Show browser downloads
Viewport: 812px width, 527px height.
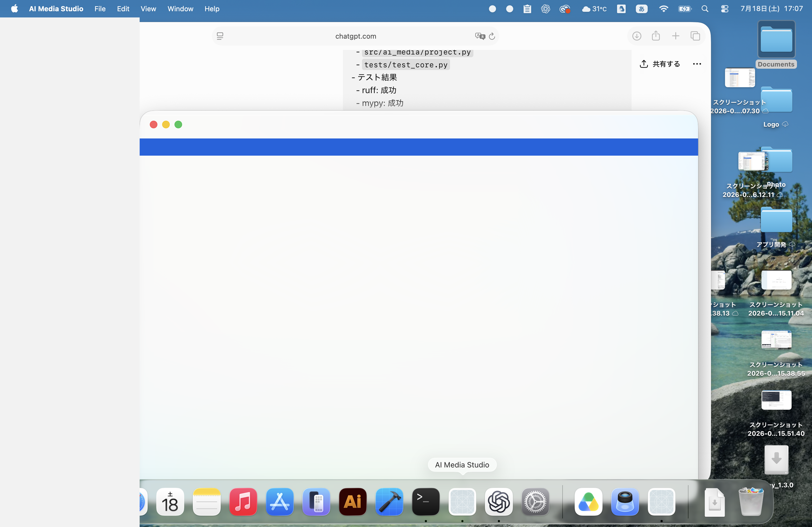pos(637,36)
